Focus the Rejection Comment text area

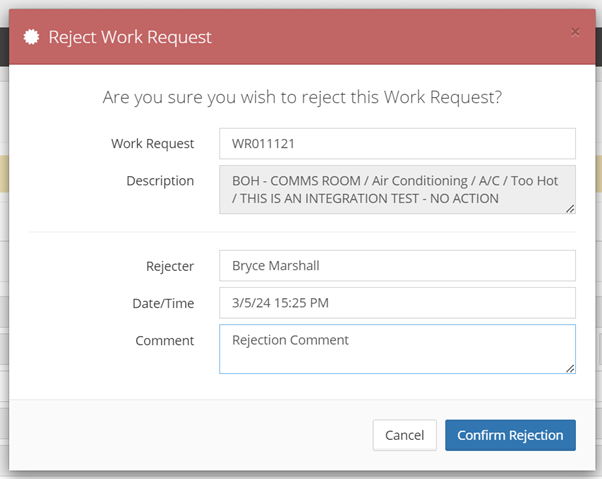point(397,348)
